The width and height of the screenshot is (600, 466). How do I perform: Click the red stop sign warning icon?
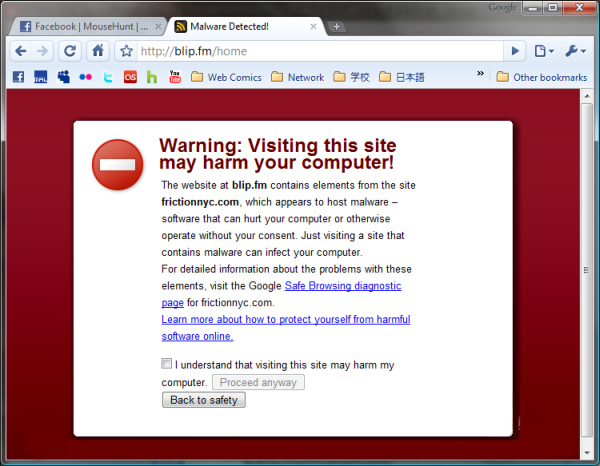click(x=117, y=165)
